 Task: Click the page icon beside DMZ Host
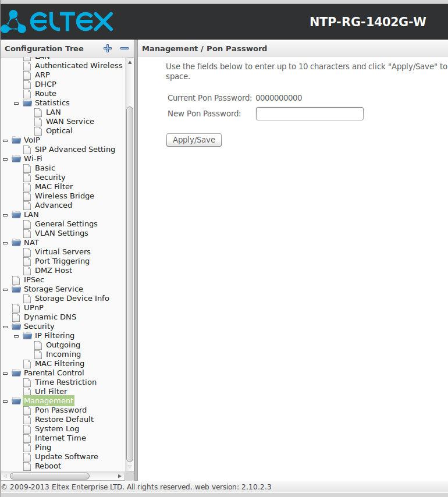(x=27, y=271)
